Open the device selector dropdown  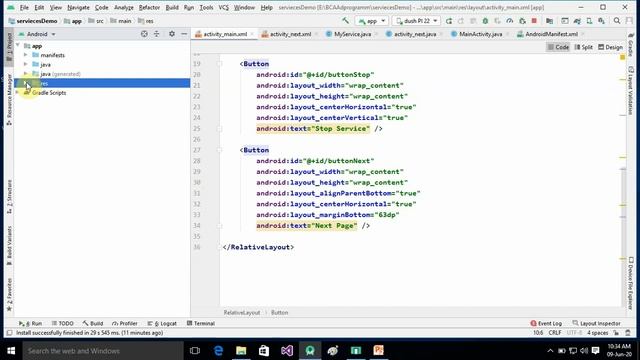(x=416, y=21)
